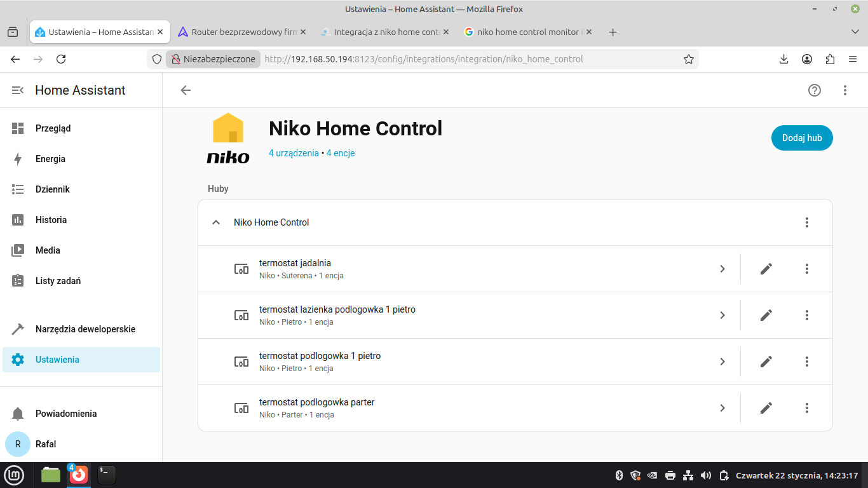Open Energia in the sidebar
This screenshot has height=488, width=868.
pyautogui.click(x=50, y=159)
